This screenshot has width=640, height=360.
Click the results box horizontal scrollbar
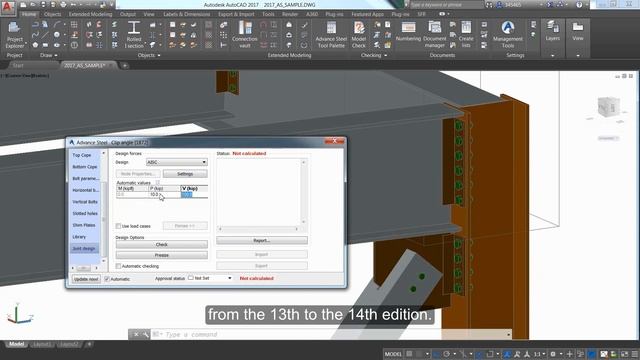pos(258,229)
